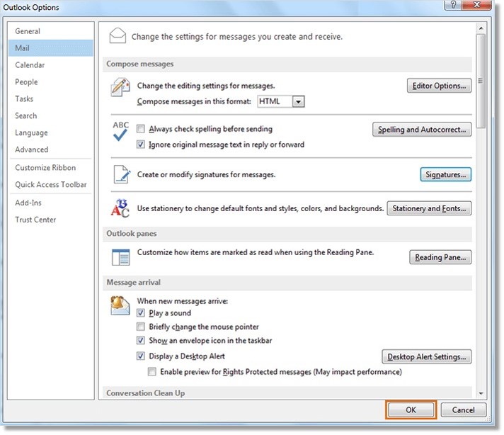The image size is (504, 435).
Task: Open the Calendar options category
Action: point(51,65)
